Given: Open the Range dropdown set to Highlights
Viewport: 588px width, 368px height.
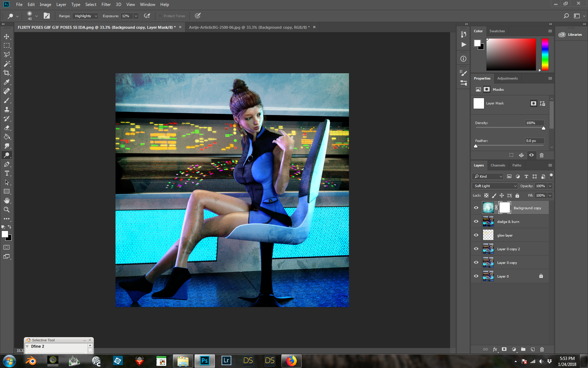Looking at the screenshot, I should click(86, 16).
